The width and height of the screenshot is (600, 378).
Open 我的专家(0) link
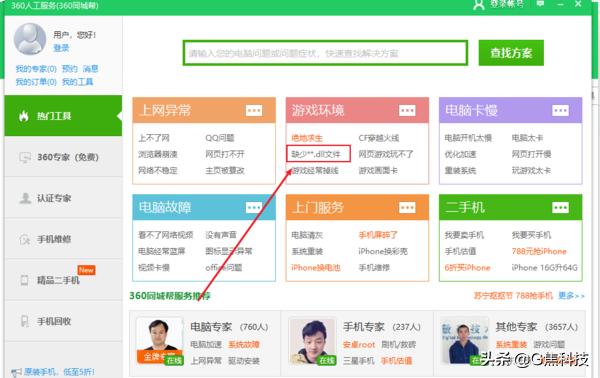coord(36,69)
